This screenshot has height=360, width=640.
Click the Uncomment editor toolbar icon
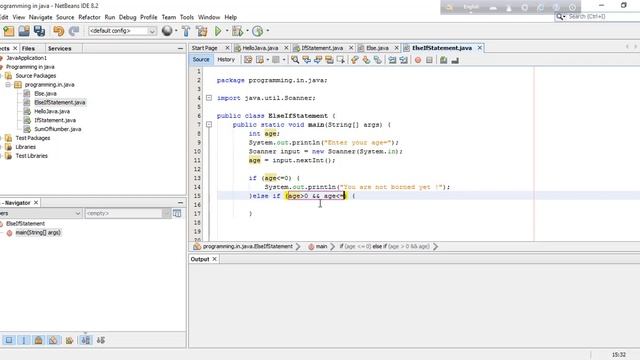click(x=455, y=60)
